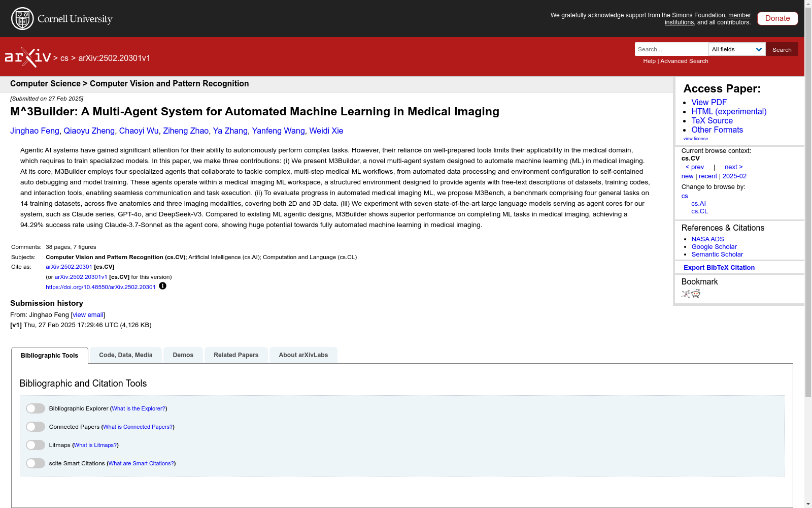812x508 pixels.
Task: Open Google Scholar citations link
Action: (x=714, y=247)
